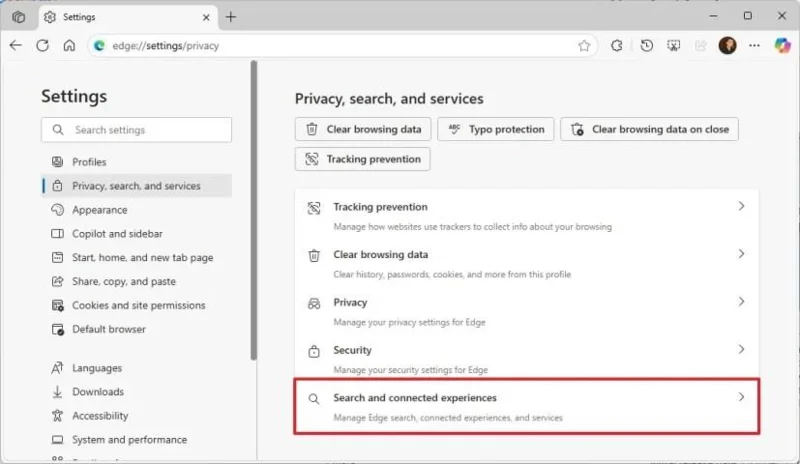Open Share, copy, and paste settings

coord(136,281)
